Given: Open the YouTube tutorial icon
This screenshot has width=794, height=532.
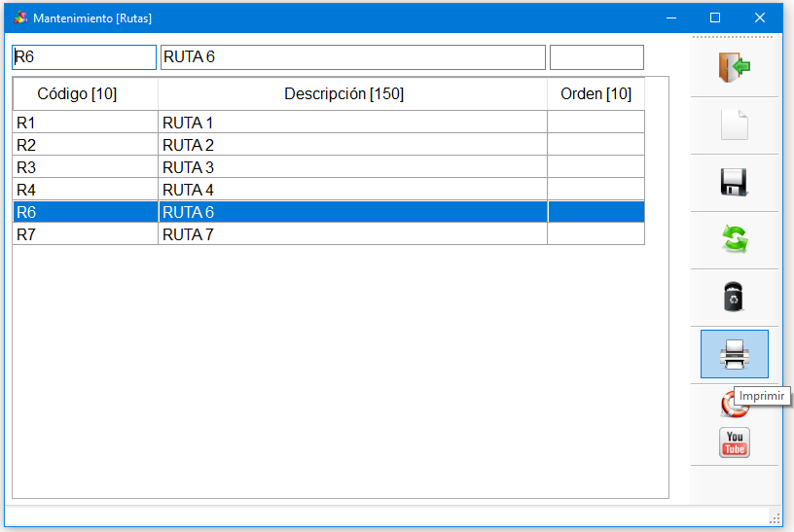Looking at the screenshot, I should (735, 443).
